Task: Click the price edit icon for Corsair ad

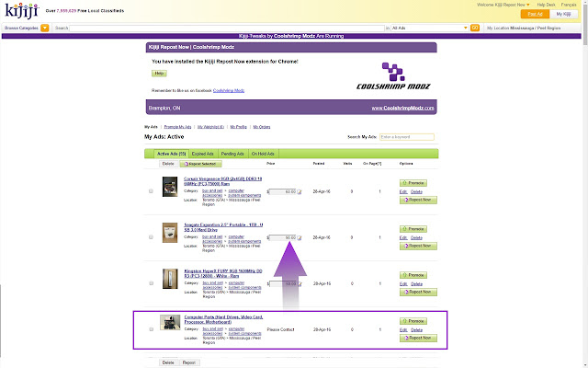Action: [300, 192]
